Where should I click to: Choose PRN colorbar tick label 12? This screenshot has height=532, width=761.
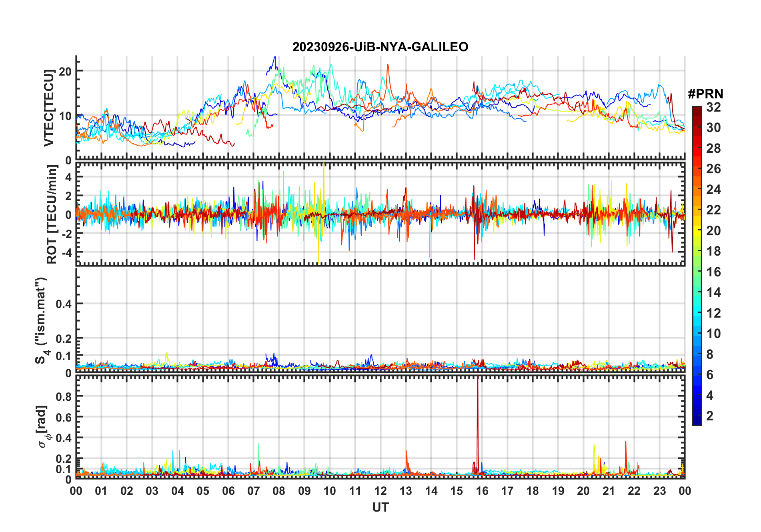pyautogui.click(x=713, y=313)
